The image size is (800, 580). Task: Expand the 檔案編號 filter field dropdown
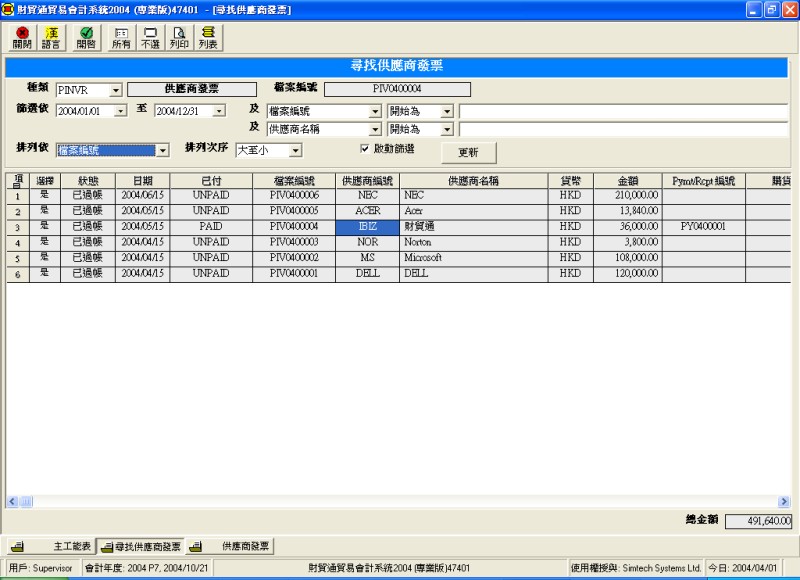coord(375,111)
